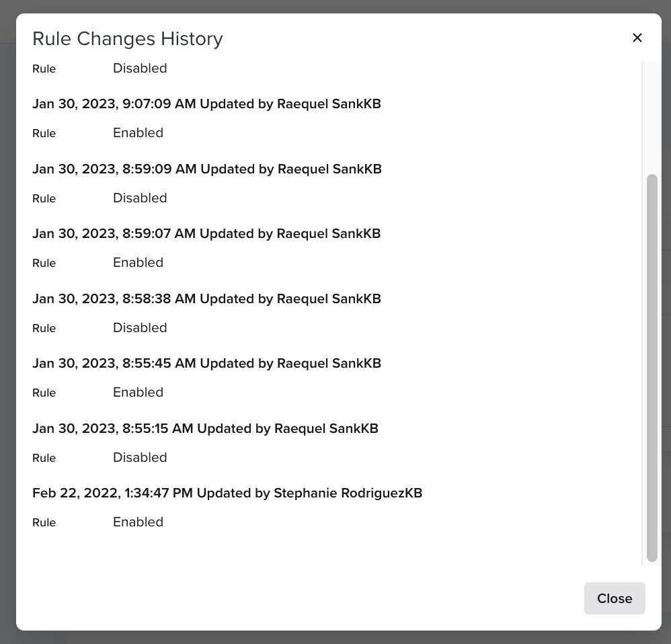The width and height of the screenshot is (671, 644).
Task: Select the Jan 30 8:55:45 AM history record
Action: [x=205, y=363]
